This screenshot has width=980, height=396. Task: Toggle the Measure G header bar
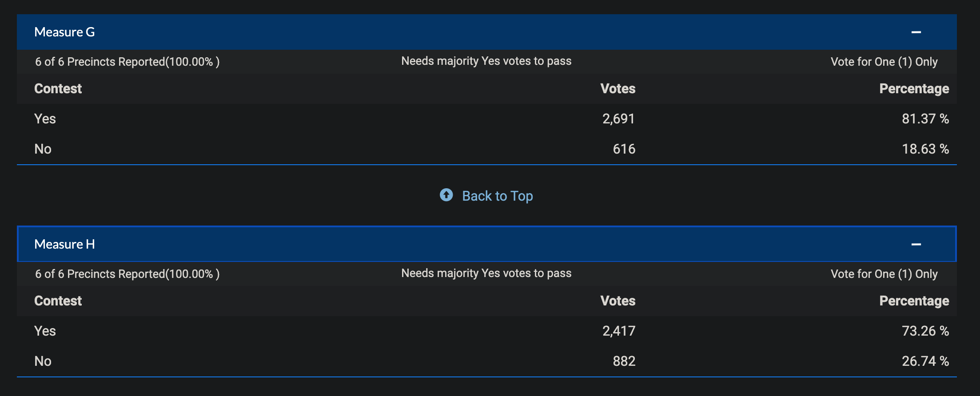pos(487,32)
